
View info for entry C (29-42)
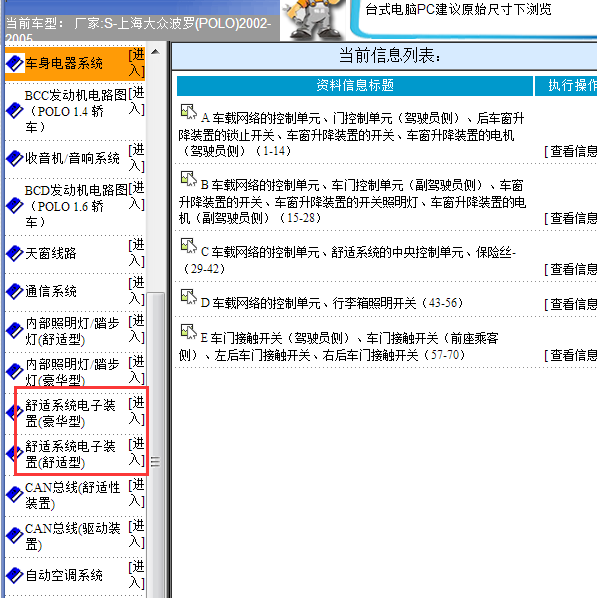pos(570,269)
